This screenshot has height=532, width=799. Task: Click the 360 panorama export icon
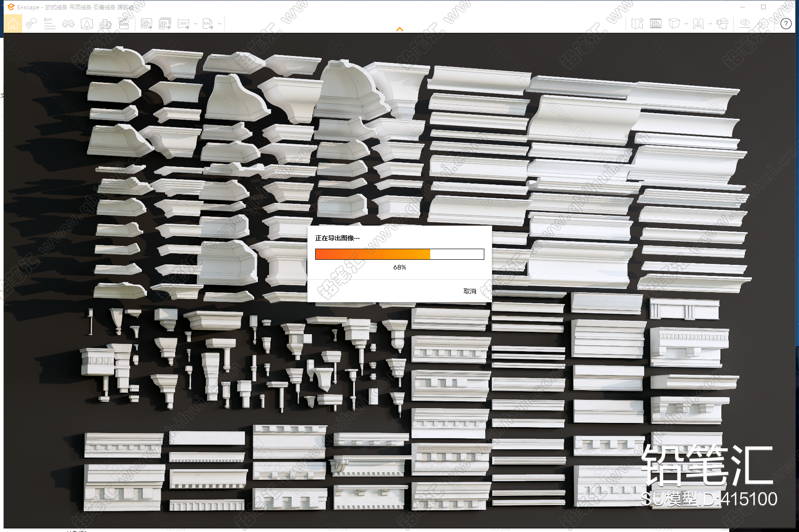tap(183, 24)
